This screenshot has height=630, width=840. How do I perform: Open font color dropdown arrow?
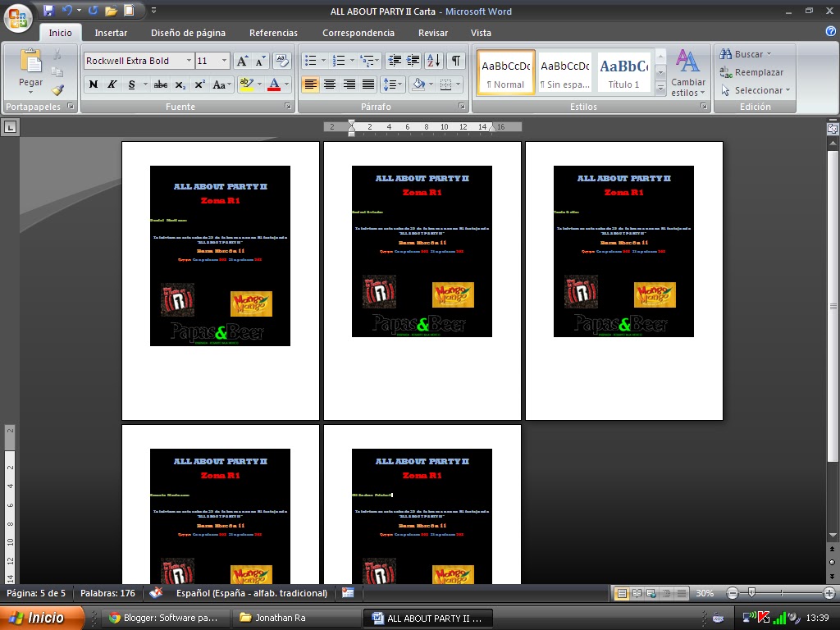pos(287,84)
